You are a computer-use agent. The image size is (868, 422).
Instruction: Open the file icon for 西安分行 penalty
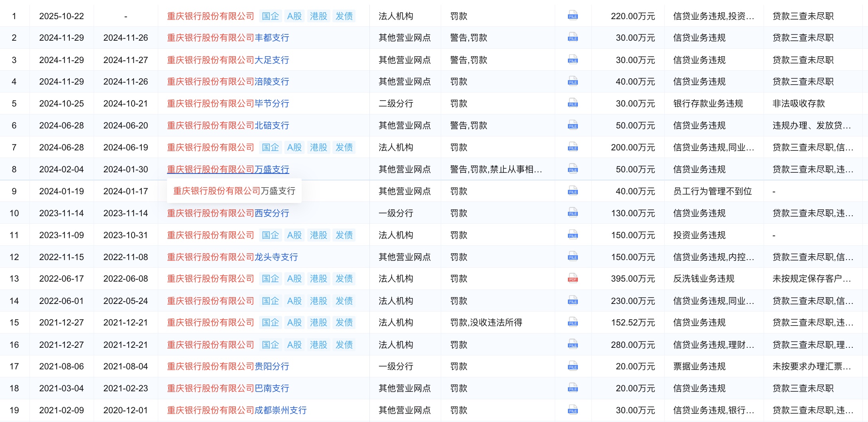coord(573,213)
